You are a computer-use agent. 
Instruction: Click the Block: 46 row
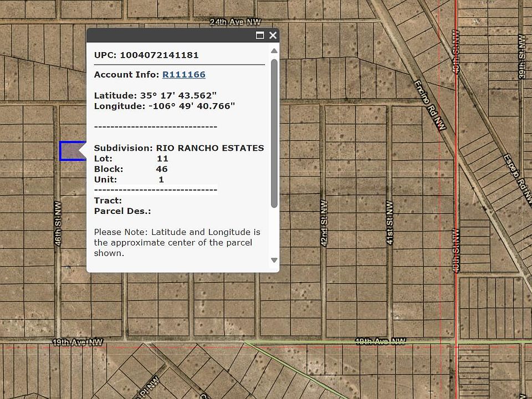[131, 169]
